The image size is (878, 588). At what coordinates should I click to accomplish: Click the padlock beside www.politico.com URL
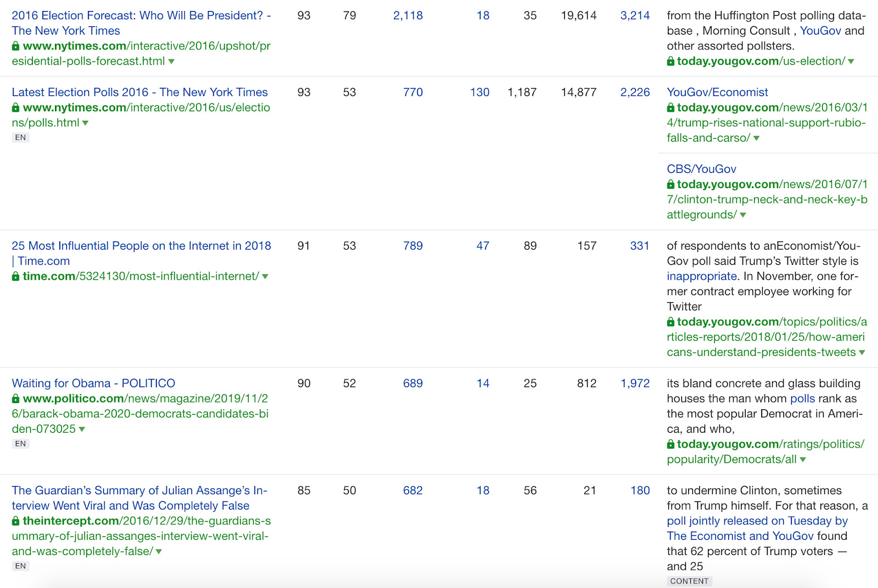click(15, 399)
